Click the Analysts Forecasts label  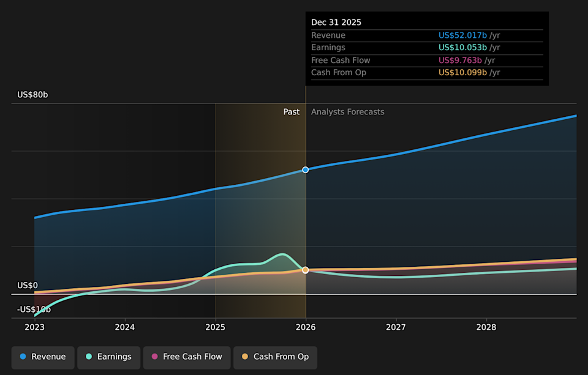[347, 112]
